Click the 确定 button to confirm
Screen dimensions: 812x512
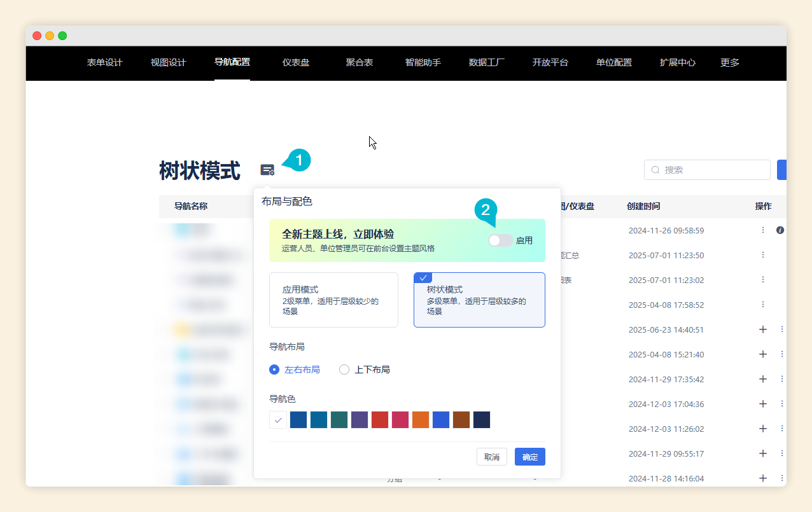pyautogui.click(x=529, y=457)
